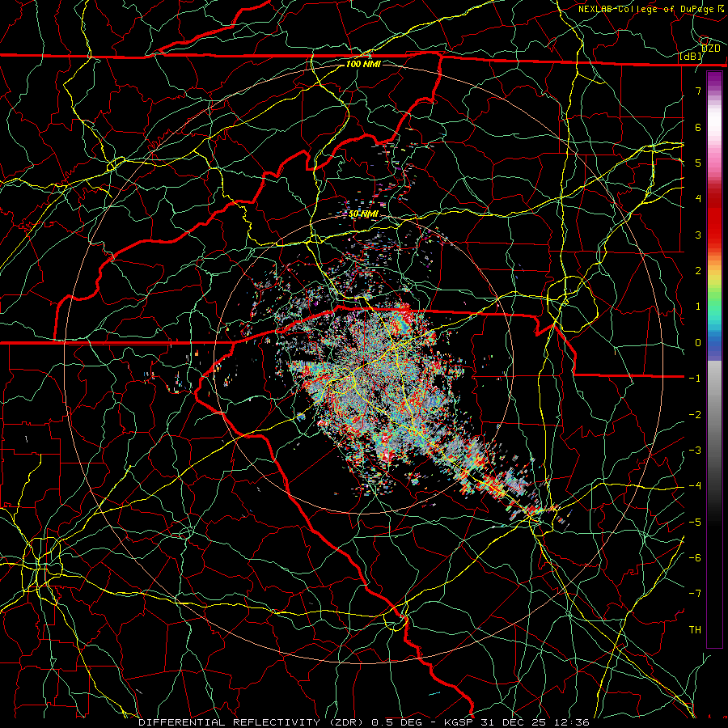Click the 3 value on color scale

point(698,235)
